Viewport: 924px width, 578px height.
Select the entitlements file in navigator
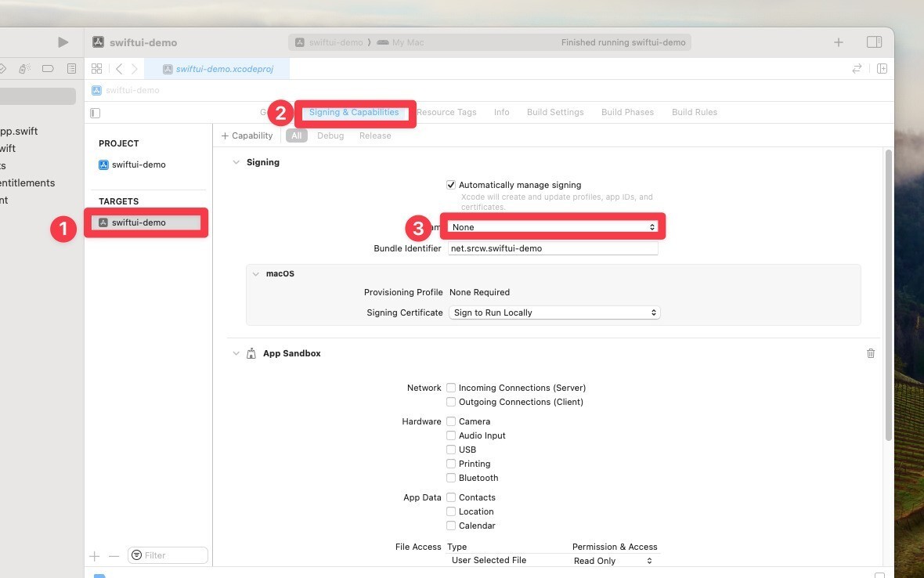[x=27, y=182]
